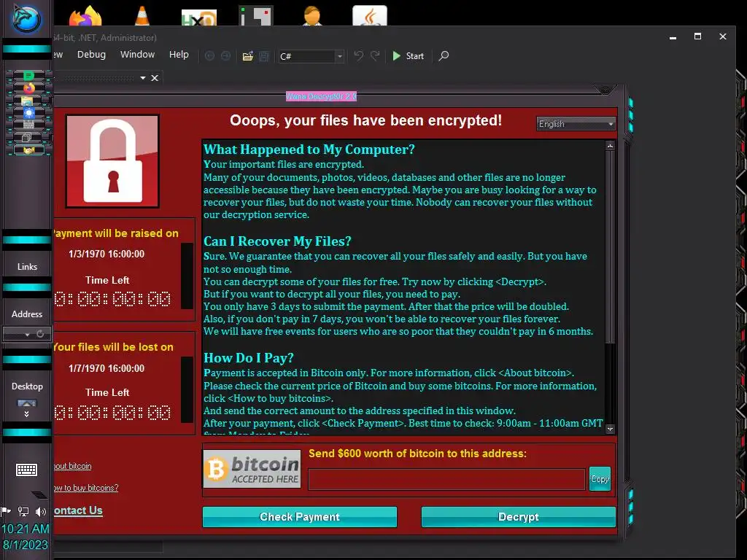Click the Start debugging button
This screenshot has width=747, height=560.
click(x=409, y=55)
